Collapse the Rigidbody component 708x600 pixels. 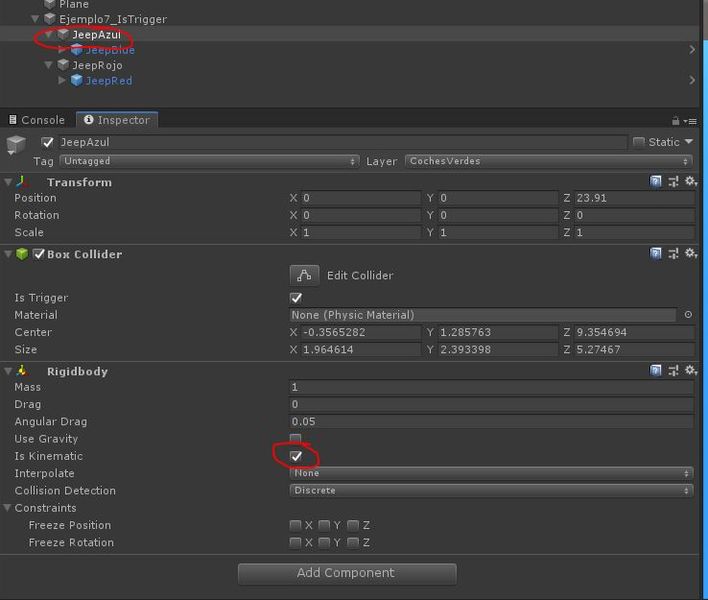click(x=8, y=371)
